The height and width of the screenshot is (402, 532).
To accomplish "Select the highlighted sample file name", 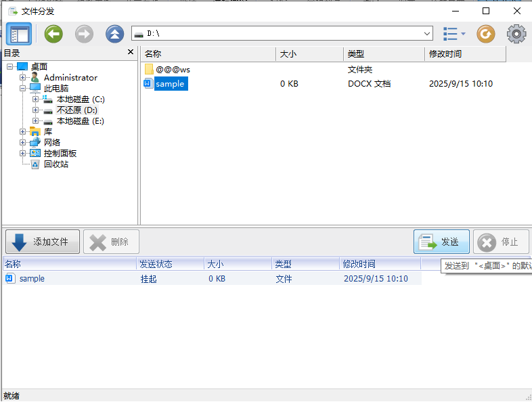I will click(171, 83).
